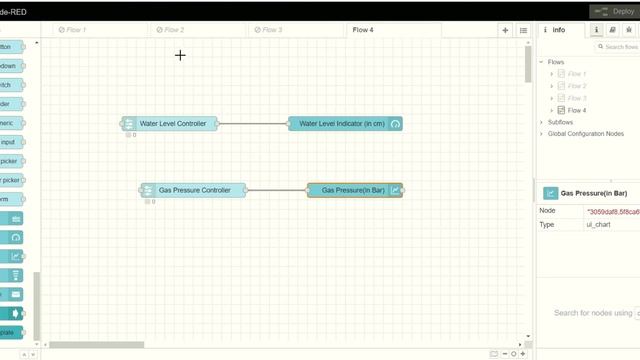Click the palette vertical scrollbar thumb
Viewport: 640px width, 360px height.
36,305
